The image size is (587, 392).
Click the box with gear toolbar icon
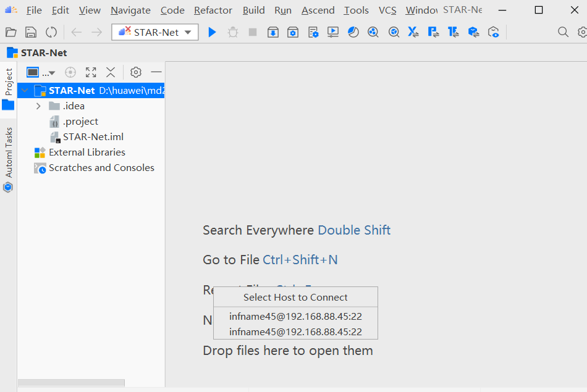click(293, 33)
